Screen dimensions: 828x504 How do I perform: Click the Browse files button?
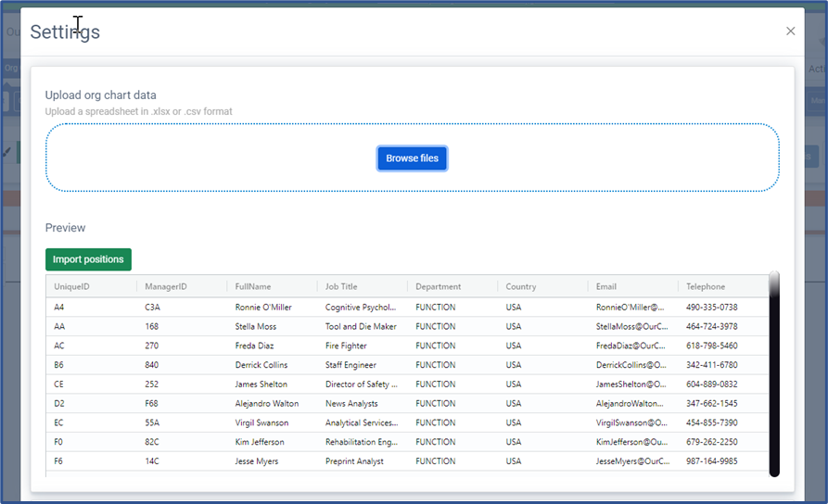[x=412, y=158]
